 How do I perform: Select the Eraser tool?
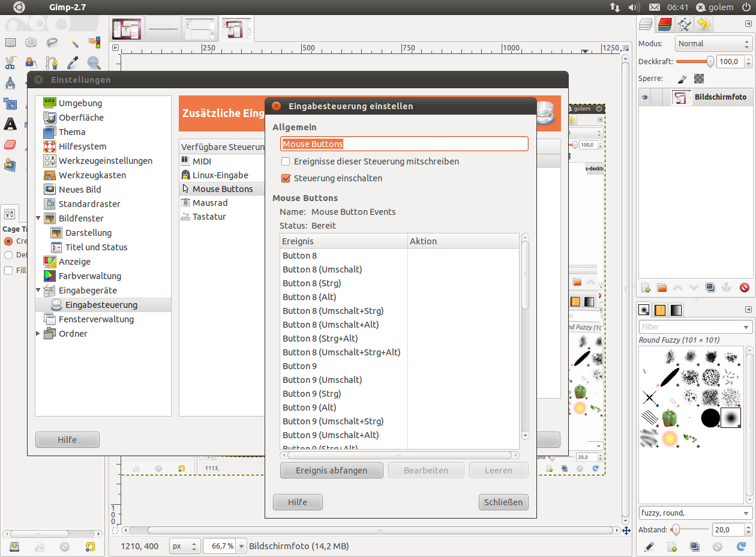pyautogui.click(x=10, y=145)
